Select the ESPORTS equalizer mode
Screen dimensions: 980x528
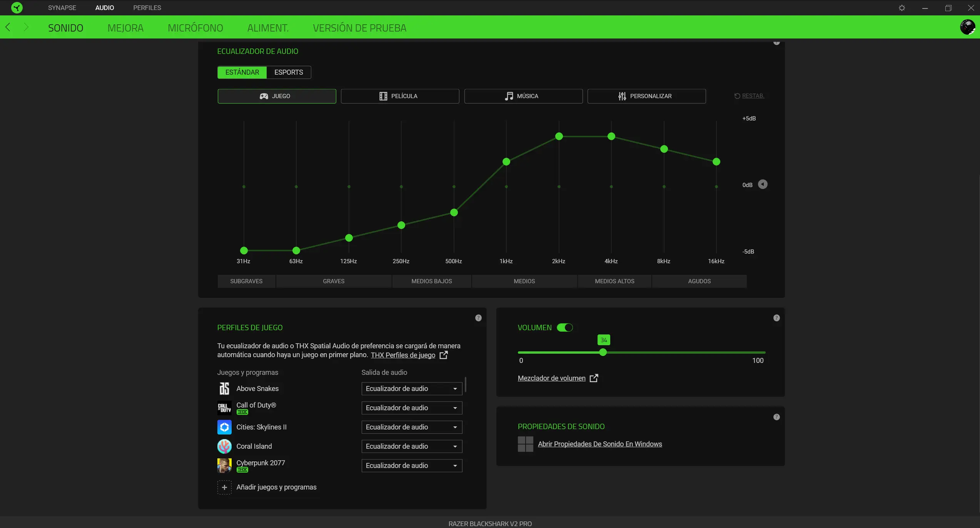click(x=289, y=72)
